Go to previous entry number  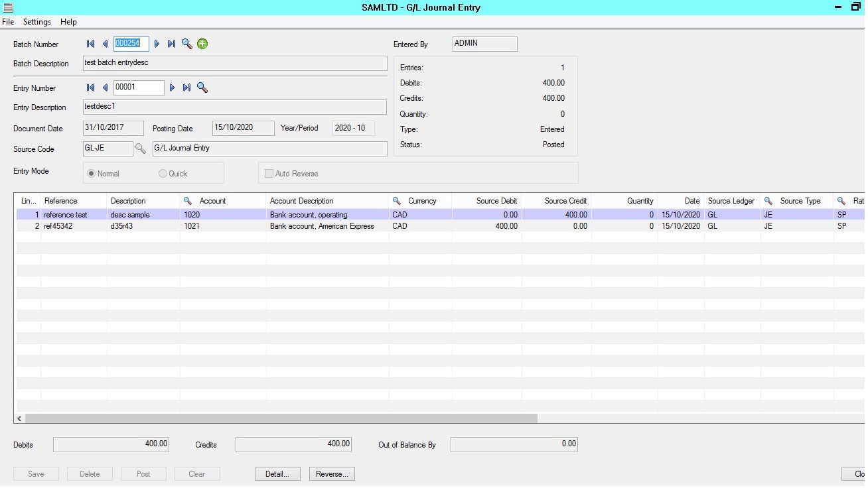(x=105, y=88)
